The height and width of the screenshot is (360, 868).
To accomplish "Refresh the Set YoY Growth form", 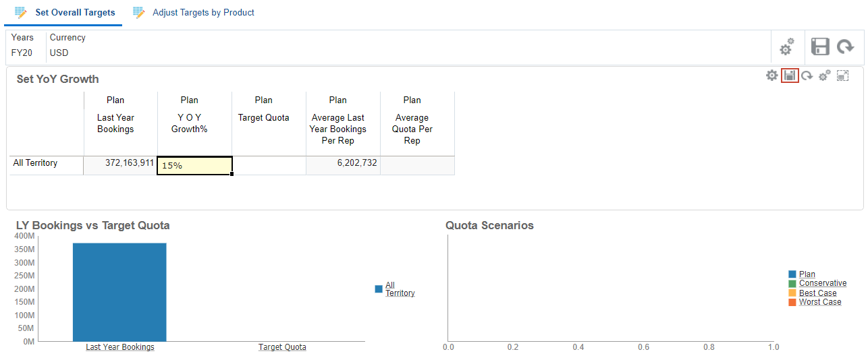I will 807,76.
